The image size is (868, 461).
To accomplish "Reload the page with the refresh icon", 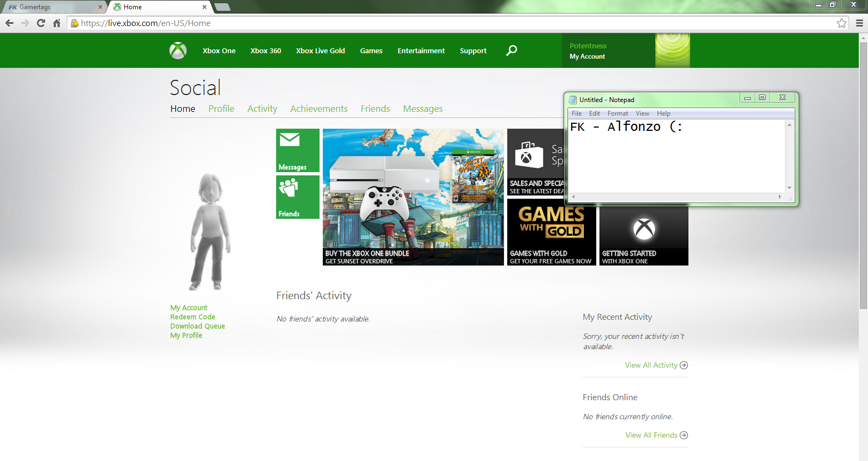I will point(41,23).
